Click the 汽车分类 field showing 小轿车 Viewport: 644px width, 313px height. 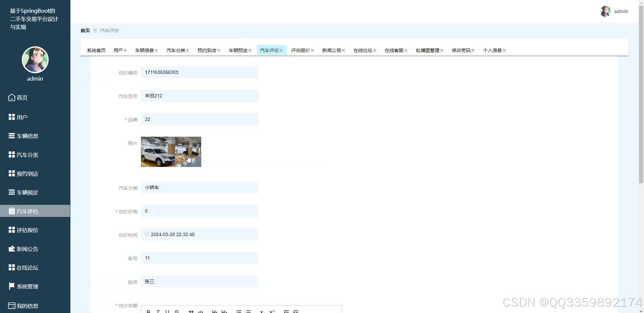click(x=199, y=187)
